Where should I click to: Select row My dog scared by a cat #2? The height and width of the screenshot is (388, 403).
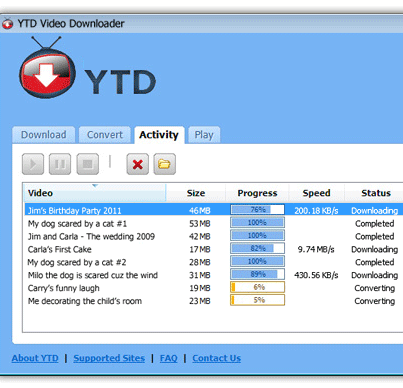coord(213,262)
